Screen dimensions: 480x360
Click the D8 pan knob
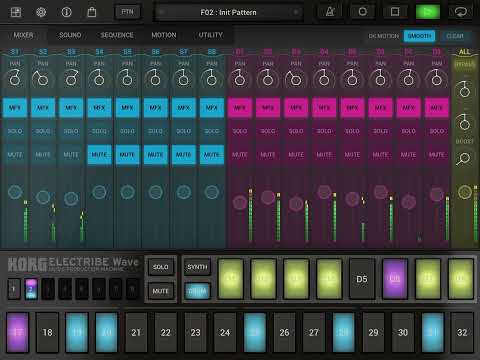coord(436,79)
